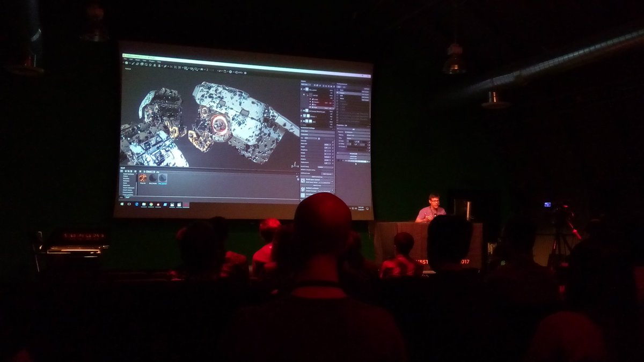Viewport: 644px width, 362px height.
Task: Select the Smart materials category in the Shelf
Action: tap(129, 188)
